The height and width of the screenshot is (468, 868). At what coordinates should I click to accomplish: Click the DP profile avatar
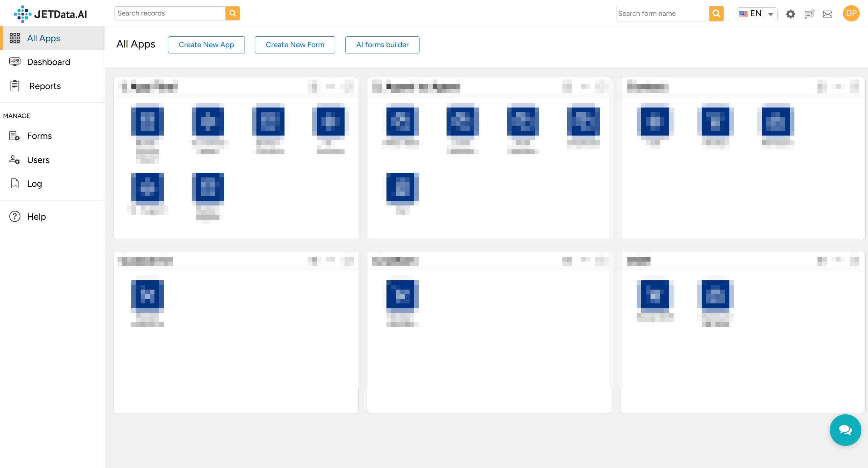[x=851, y=14]
